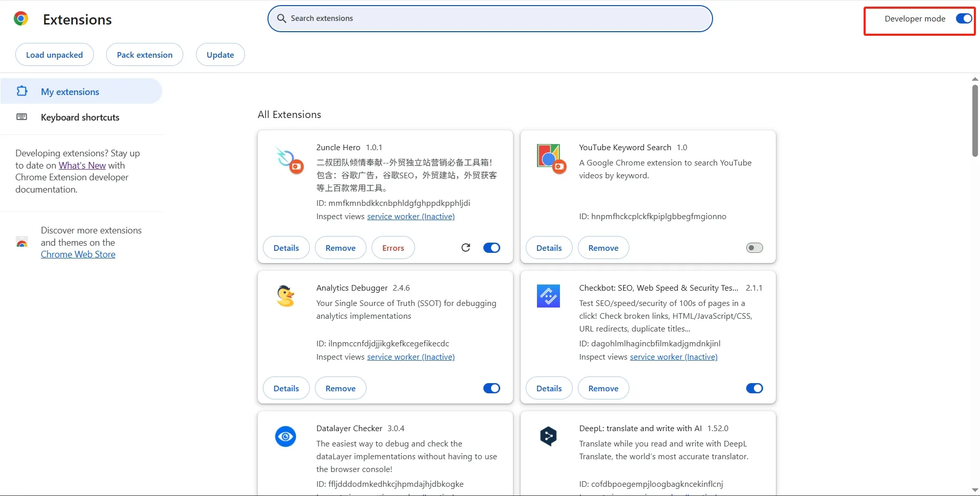This screenshot has height=496, width=980.
Task: Open the Keyboard shortcuts page
Action: click(81, 117)
